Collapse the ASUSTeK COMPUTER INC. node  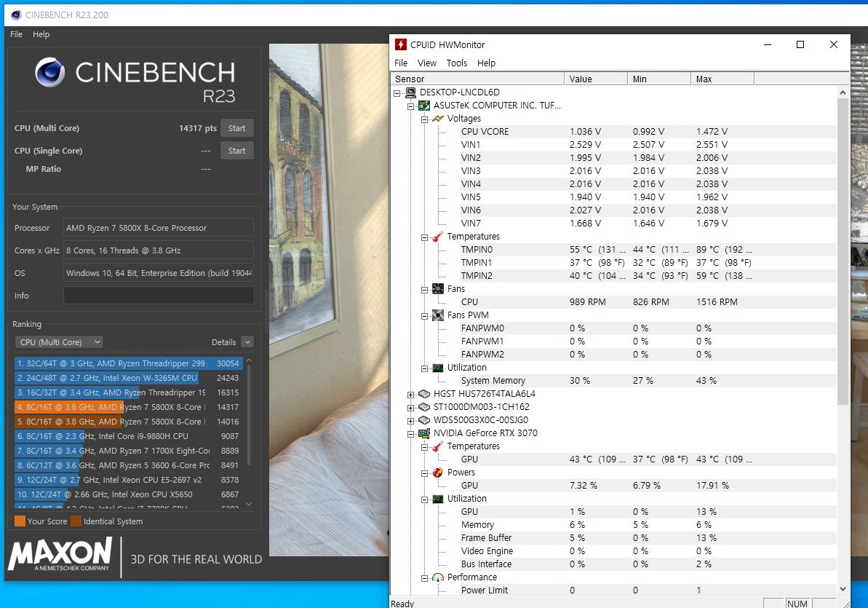point(411,106)
